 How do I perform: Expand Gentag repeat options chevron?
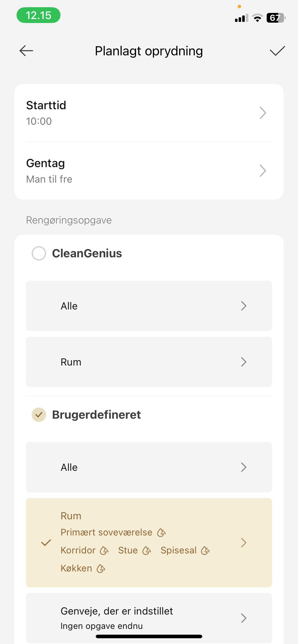(x=263, y=171)
